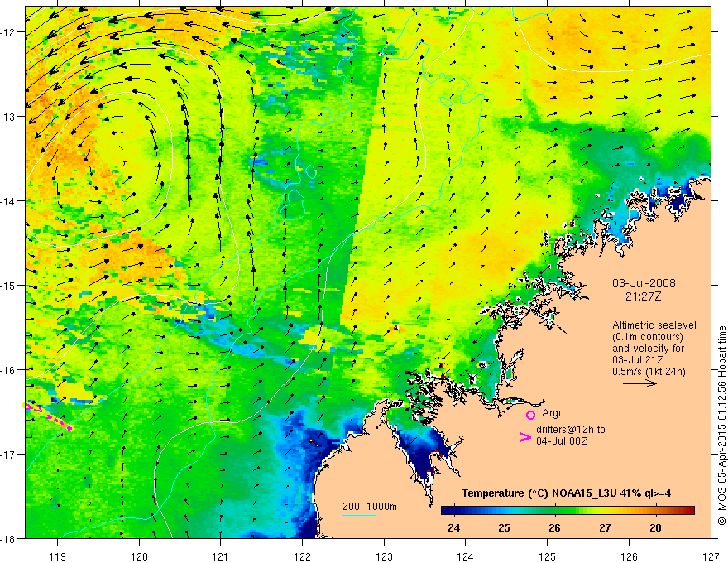
Task: Click color bar tick label 28
Action: point(655,527)
